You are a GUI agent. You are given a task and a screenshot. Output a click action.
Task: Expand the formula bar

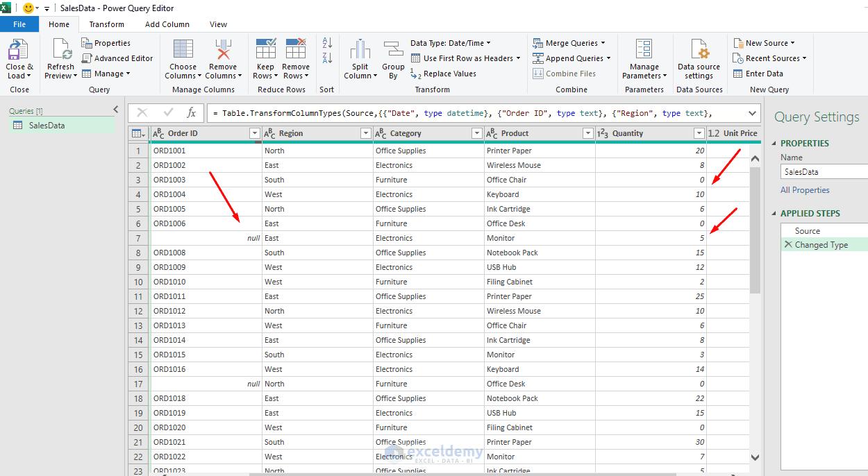pos(752,113)
